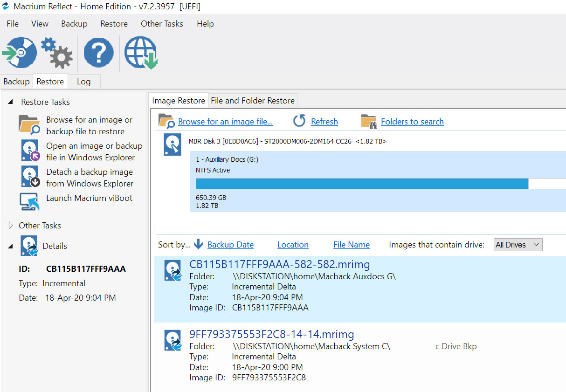Open the gears settings toolbar icon
The height and width of the screenshot is (392, 566).
pyautogui.click(x=57, y=53)
